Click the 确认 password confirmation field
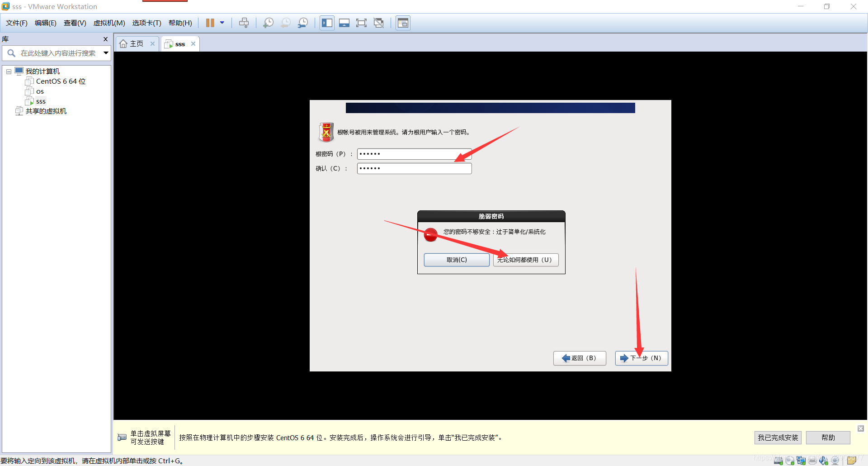Image resolution: width=868 pixels, height=466 pixels. (x=414, y=168)
